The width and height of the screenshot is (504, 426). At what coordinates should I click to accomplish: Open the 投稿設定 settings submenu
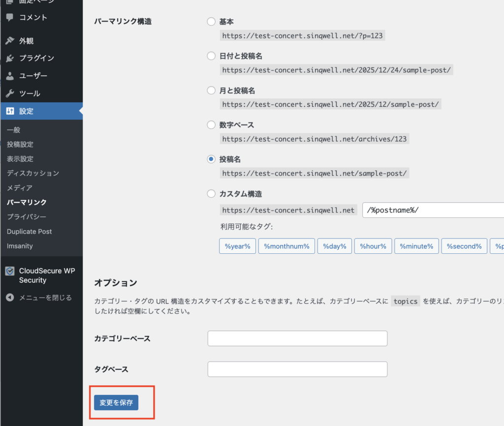click(x=20, y=145)
